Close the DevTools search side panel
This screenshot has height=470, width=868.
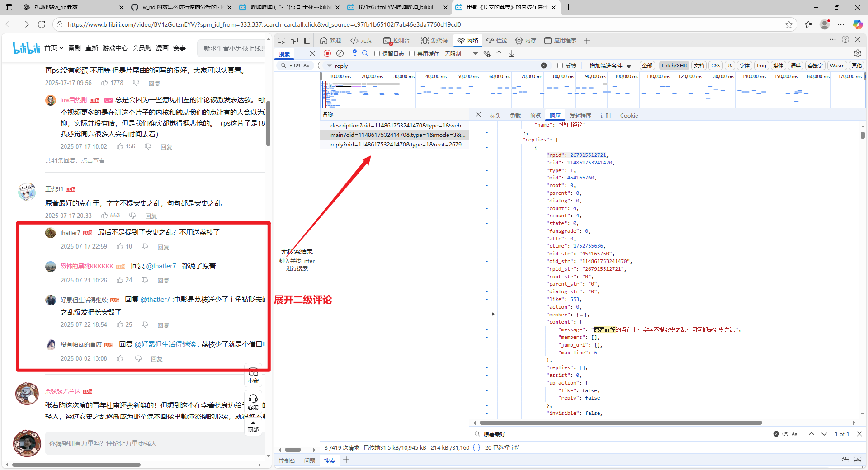[312, 53]
